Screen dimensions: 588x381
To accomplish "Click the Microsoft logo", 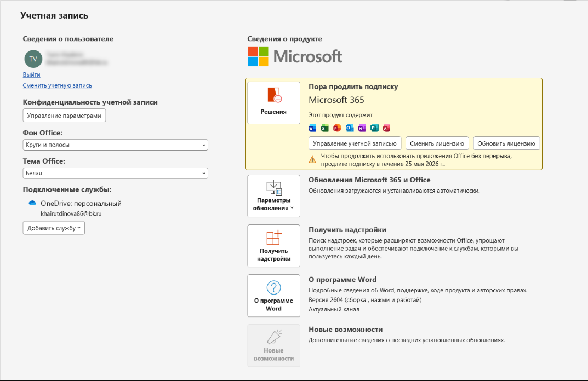I will pyautogui.click(x=295, y=56).
